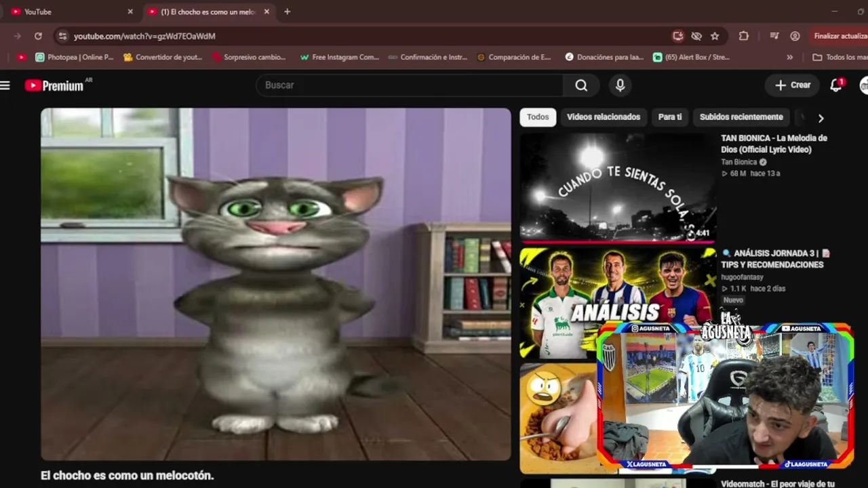Open the 'Convertidor de yout...' bookmark
This screenshot has height=488, width=868.
point(163,57)
